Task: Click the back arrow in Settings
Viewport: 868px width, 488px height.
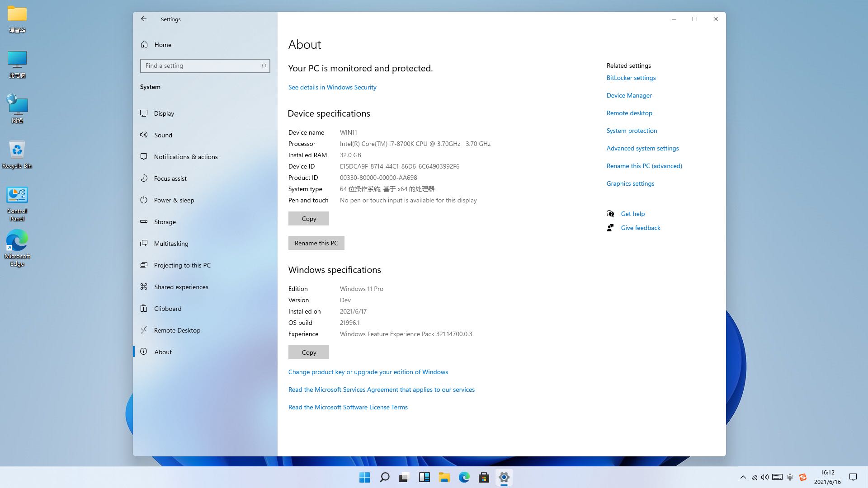Action: pos(144,19)
